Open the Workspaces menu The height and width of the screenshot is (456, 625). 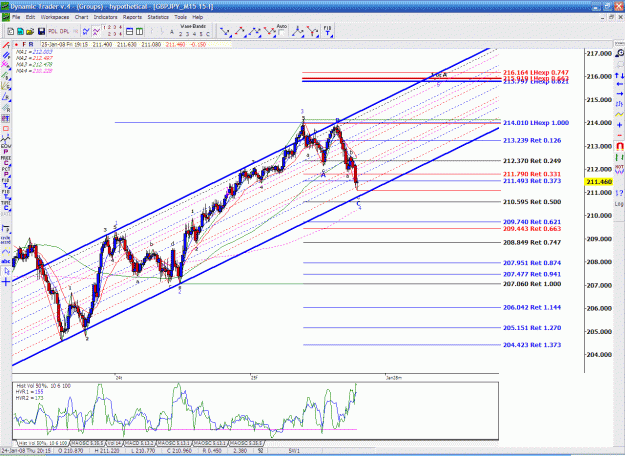[x=55, y=17]
